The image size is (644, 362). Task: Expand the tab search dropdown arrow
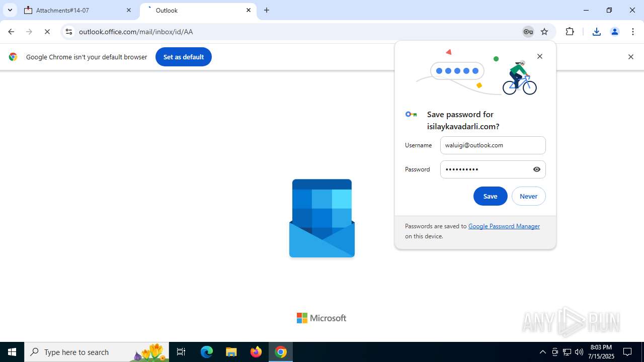pyautogui.click(x=10, y=10)
